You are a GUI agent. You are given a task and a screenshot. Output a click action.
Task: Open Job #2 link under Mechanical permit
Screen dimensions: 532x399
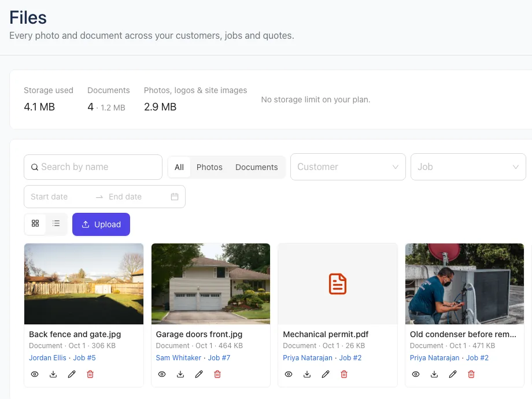[x=350, y=357]
